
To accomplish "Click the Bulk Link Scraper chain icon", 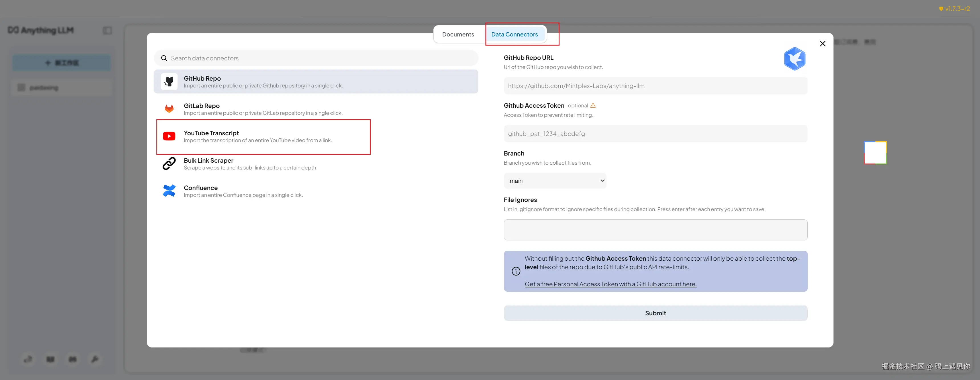I will tap(169, 164).
